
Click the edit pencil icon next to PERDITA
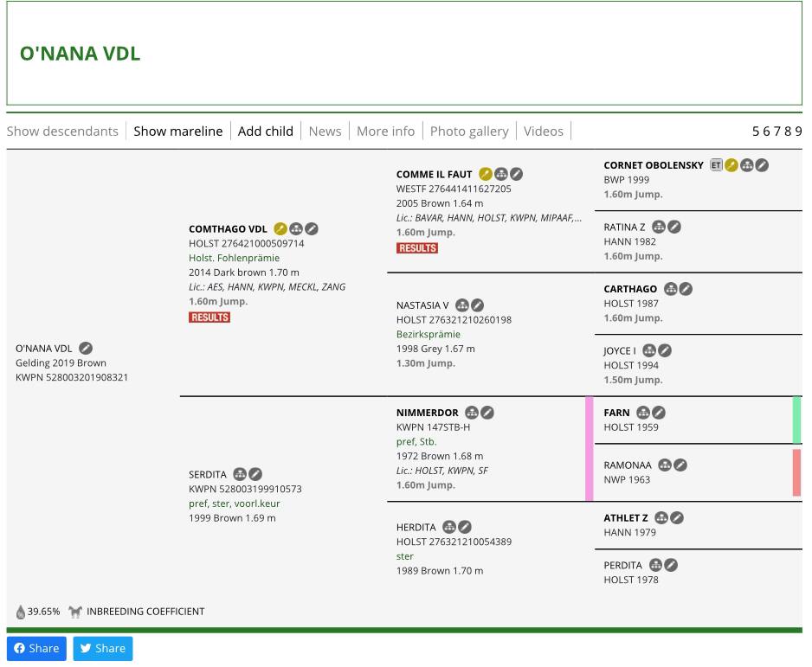tap(671, 565)
